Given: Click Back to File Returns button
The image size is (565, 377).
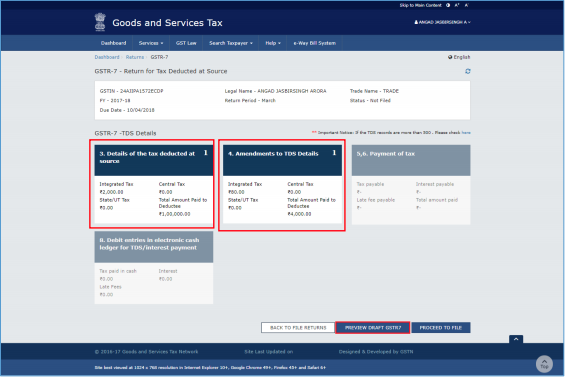Looking at the screenshot, I should pyautogui.click(x=298, y=328).
